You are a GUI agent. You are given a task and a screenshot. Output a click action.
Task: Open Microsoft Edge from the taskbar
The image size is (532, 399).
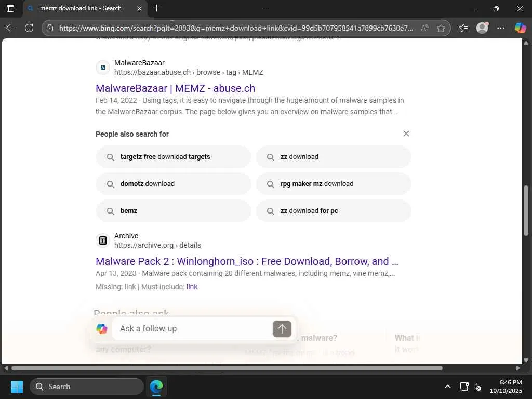156,387
